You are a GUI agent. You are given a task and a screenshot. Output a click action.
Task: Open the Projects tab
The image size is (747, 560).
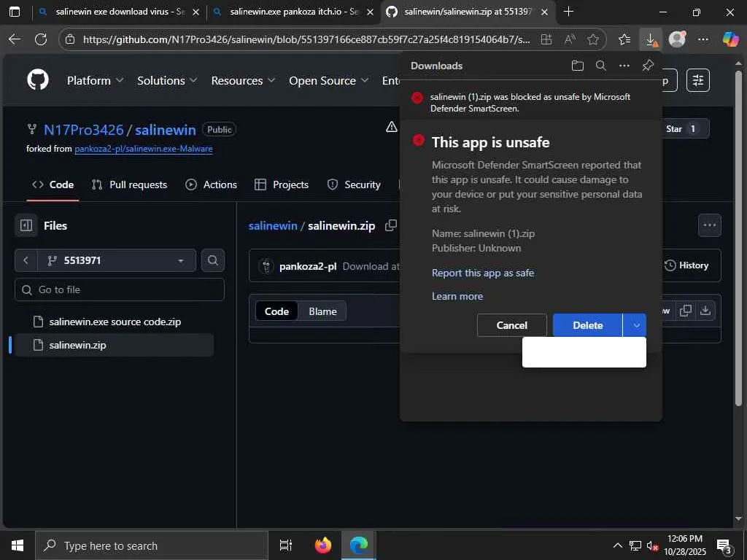tap(282, 184)
